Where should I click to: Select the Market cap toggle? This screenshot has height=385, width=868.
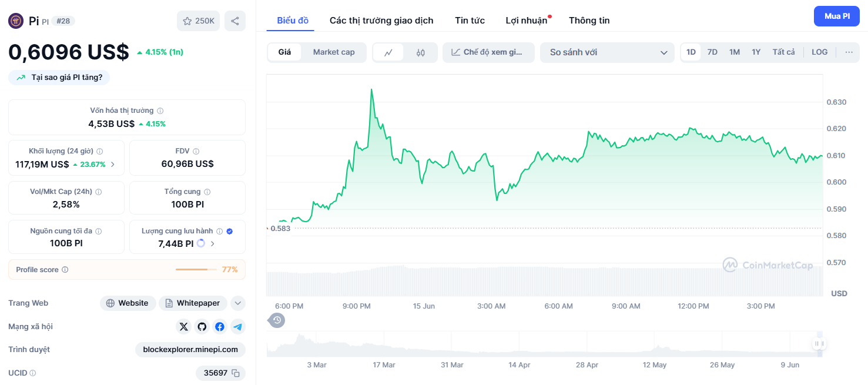pos(334,52)
